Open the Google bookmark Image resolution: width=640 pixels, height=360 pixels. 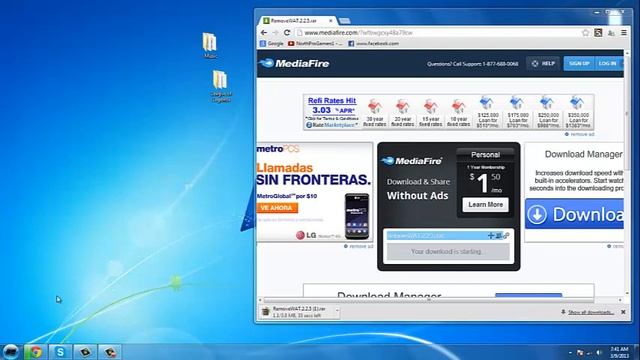(x=271, y=43)
